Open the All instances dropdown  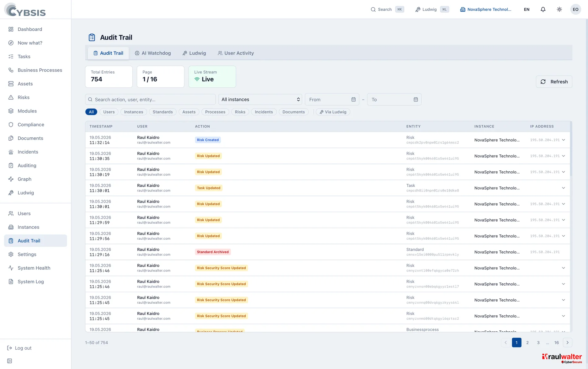point(260,100)
